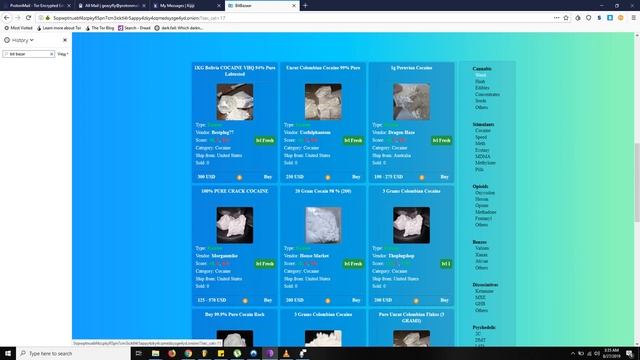Viewport: 640px width, 360px height.
Task: Select Edibles in the sidebar categories
Action: pos(482,88)
